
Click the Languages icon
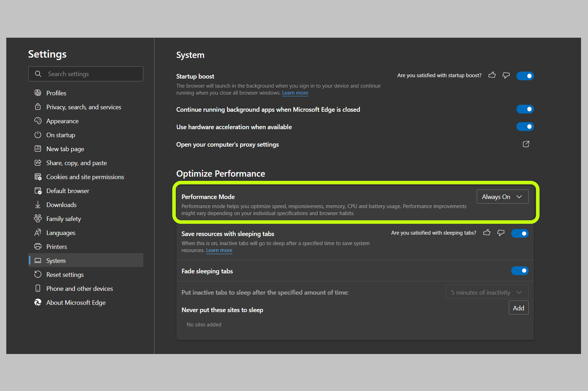(x=38, y=233)
